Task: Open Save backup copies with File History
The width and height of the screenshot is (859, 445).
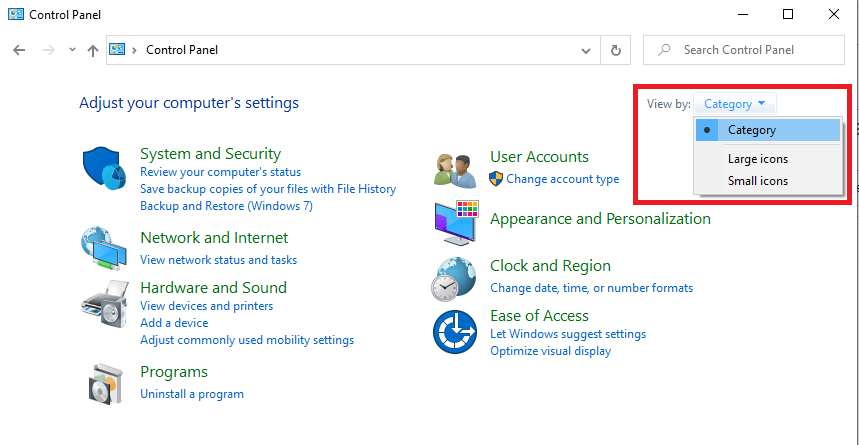Action: coord(268,189)
